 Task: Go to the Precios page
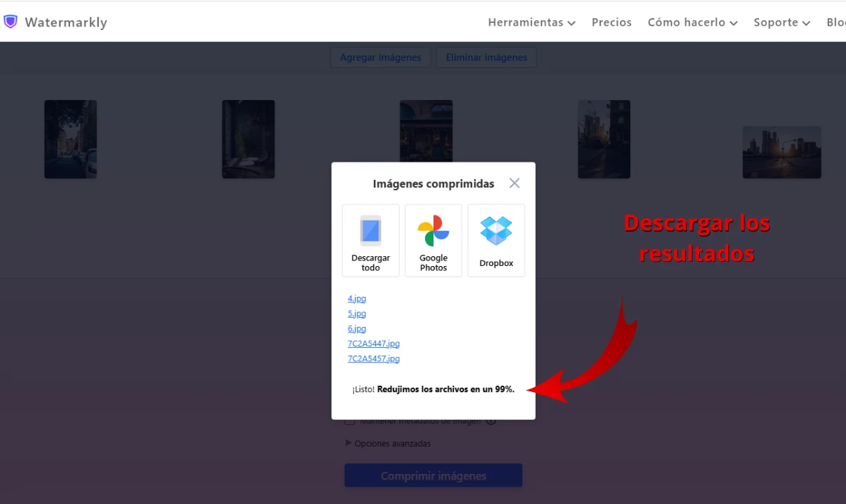pyautogui.click(x=611, y=22)
